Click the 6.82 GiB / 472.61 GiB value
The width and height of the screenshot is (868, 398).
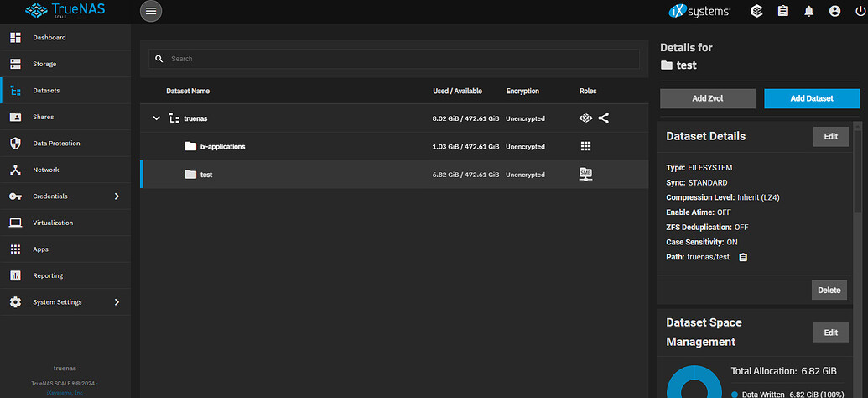(466, 175)
